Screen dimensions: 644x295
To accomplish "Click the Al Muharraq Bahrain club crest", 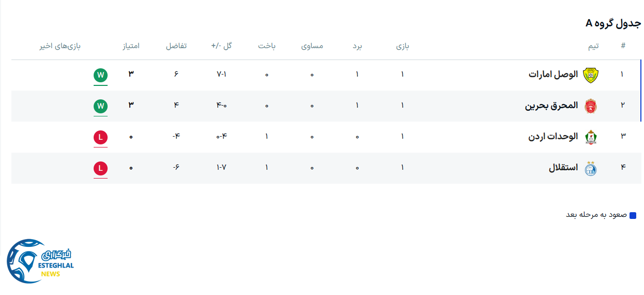I will coord(590,106).
